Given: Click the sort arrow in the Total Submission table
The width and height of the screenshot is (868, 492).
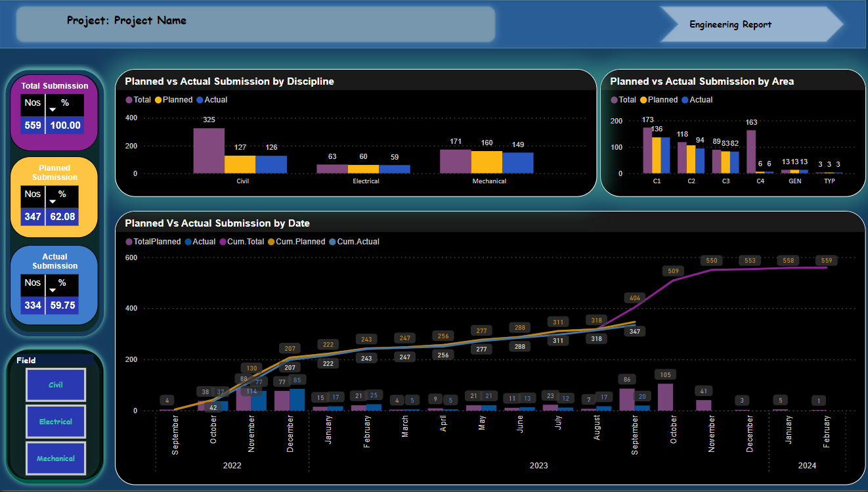Looking at the screenshot, I should 53,110.
